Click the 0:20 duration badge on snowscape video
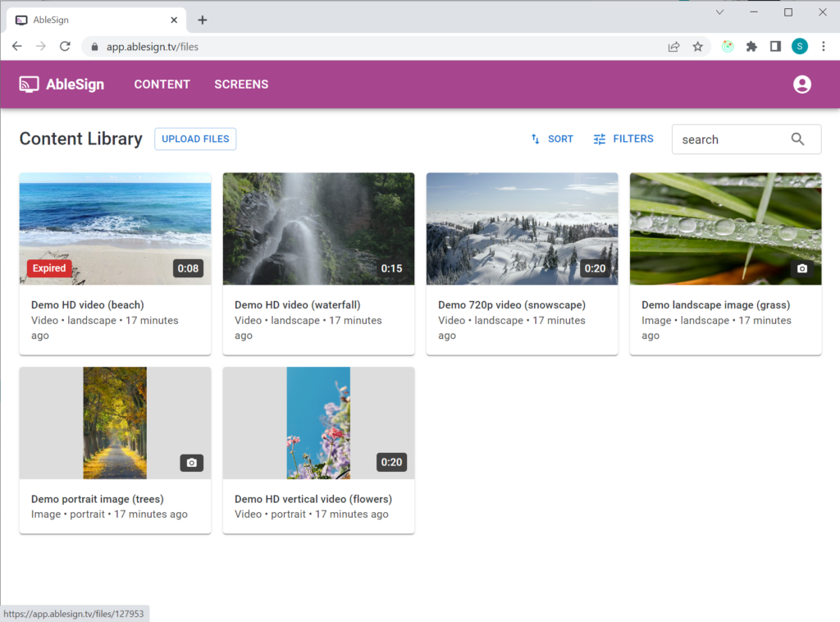The image size is (840, 622). (x=595, y=268)
